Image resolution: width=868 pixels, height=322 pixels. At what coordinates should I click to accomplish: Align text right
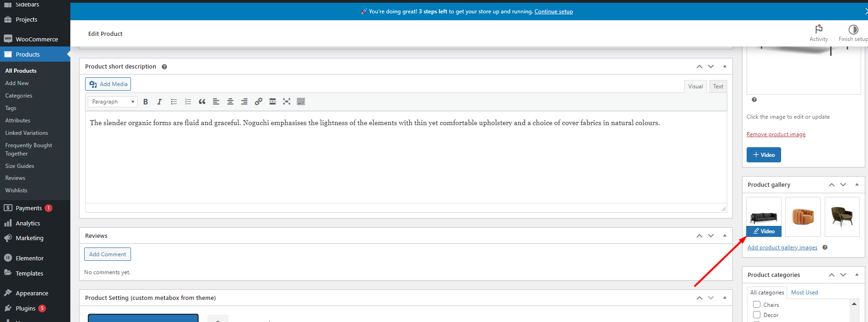coord(245,102)
